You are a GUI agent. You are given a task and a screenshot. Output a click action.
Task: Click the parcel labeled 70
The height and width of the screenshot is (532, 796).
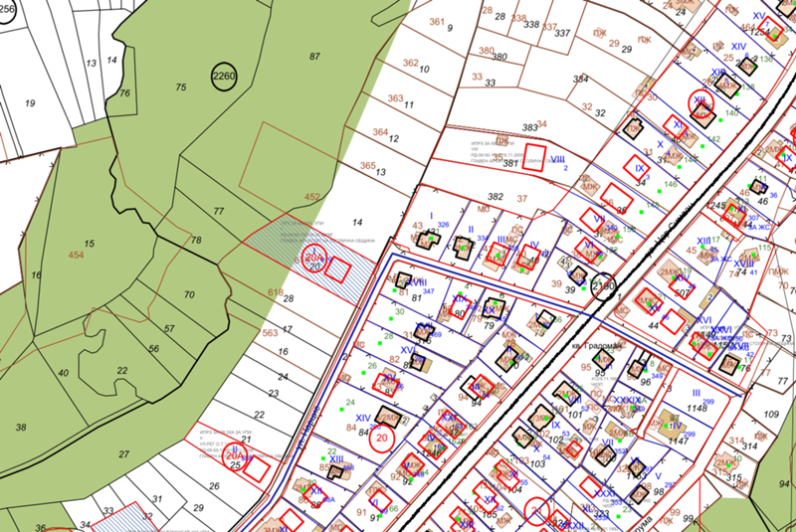click(189, 295)
